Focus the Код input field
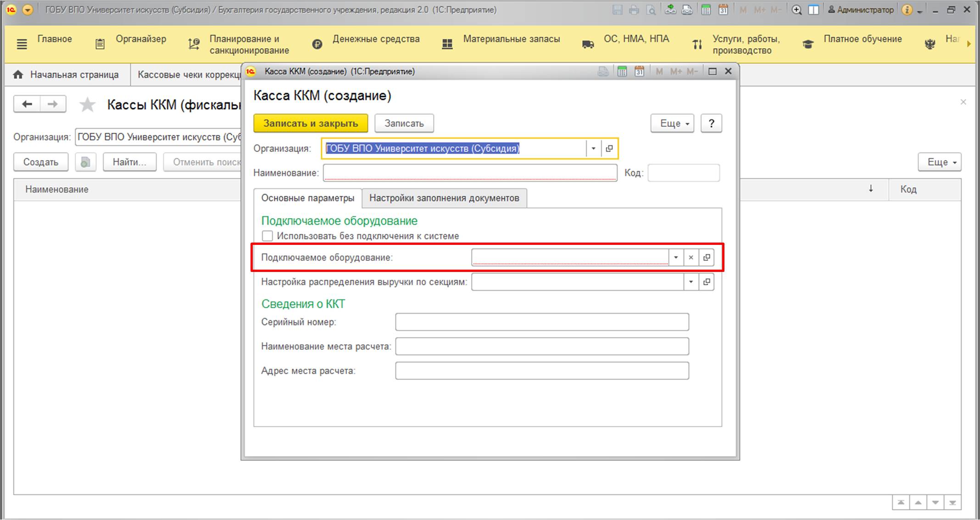Image resolution: width=980 pixels, height=520 pixels. 684,173
